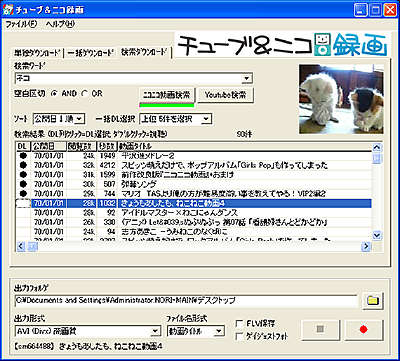Maximize the チューブ&ニコ録画 window
This screenshot has width=400, height=361.
tap(375, 10)
